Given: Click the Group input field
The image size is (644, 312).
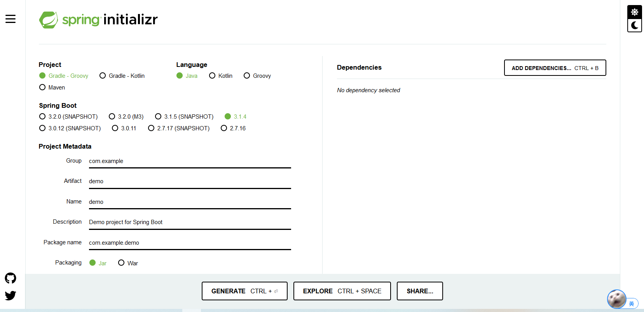Looking at the screenshot, I should coord(190,161).
